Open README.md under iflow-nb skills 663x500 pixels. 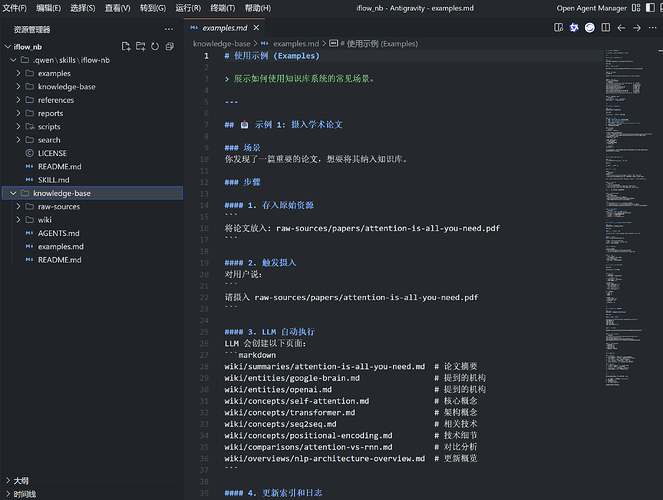click(x=60, y=167)
